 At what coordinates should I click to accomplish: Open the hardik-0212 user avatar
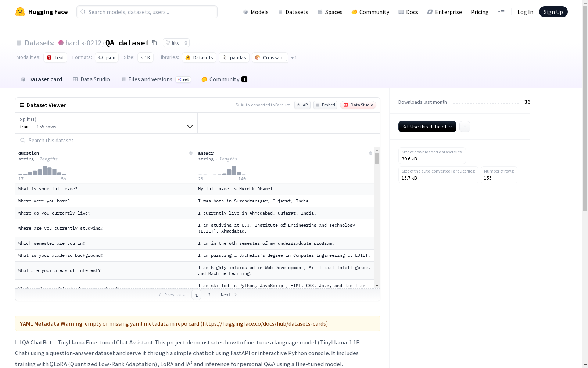[61, 43]
